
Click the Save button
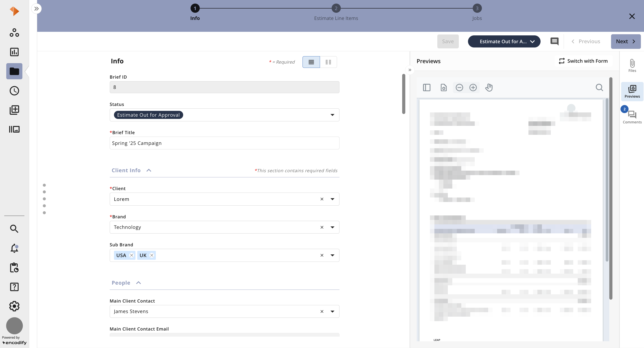tap(448, 41)
